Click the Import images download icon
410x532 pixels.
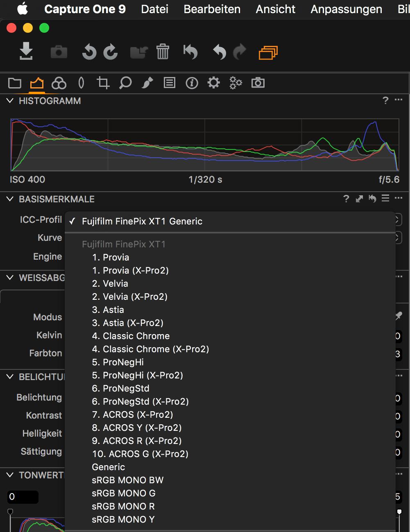tap(26, 52)
